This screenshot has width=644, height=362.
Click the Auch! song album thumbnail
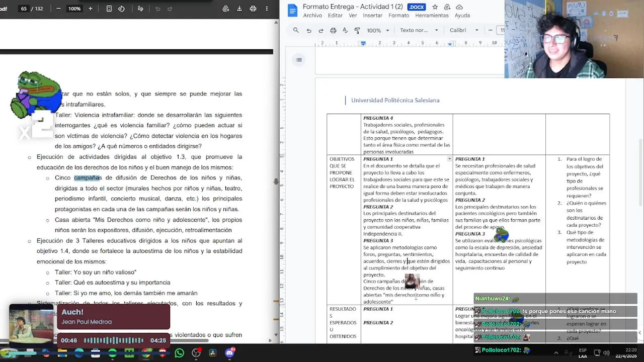pyautogui.click(x=31, y=325)
